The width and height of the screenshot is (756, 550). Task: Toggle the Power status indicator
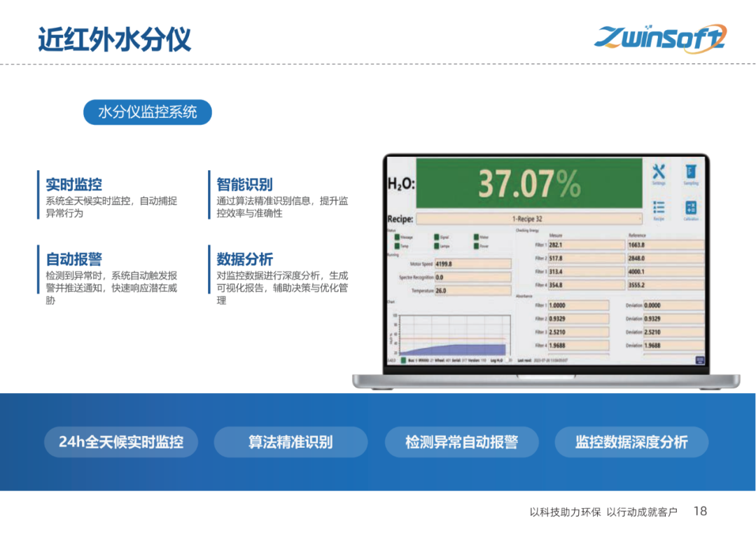pyautogui.click(x=475, y=246)
